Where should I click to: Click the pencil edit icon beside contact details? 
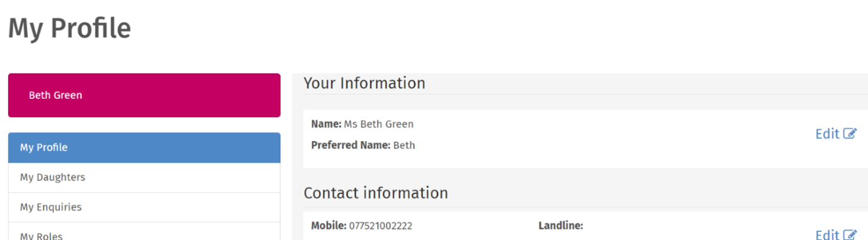850,234
